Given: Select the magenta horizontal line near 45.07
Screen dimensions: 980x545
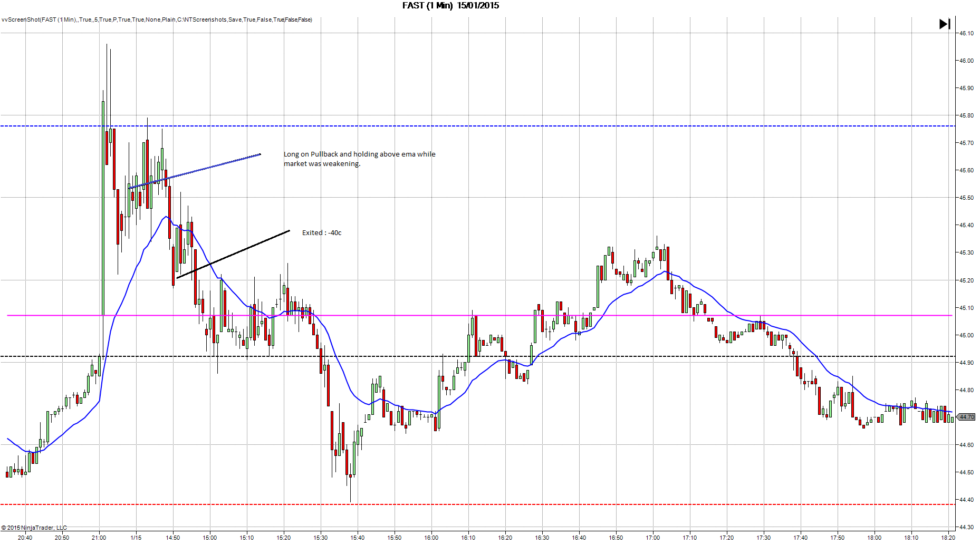Looking at the screenshot, I should click(x=479, y=316).
